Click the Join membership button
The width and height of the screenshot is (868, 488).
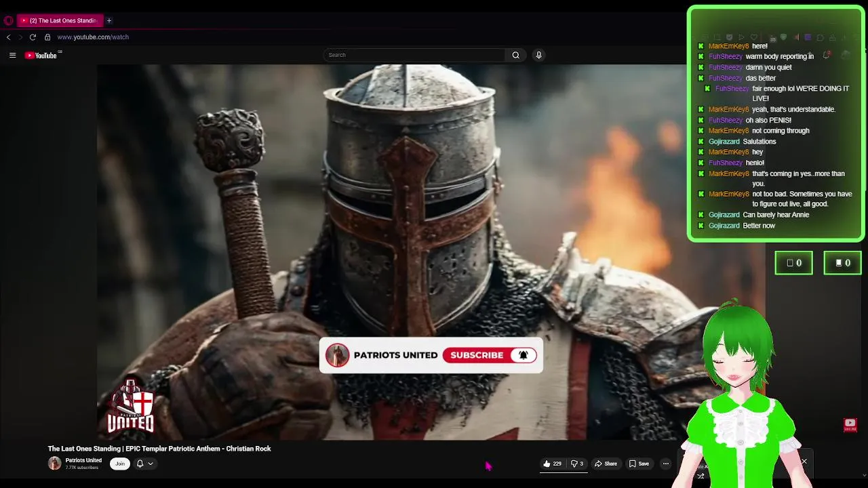tap(120, 464)
